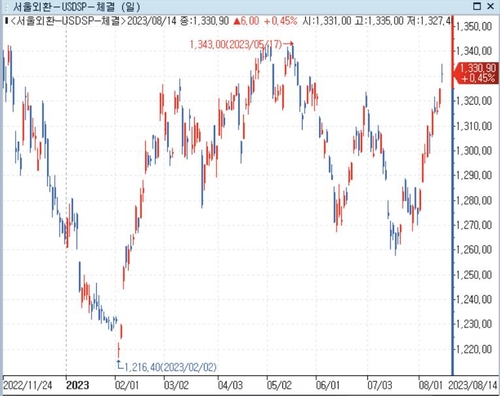
Task: Click the 1,270.00 price axis label
Action: click(x=474, y=225)
